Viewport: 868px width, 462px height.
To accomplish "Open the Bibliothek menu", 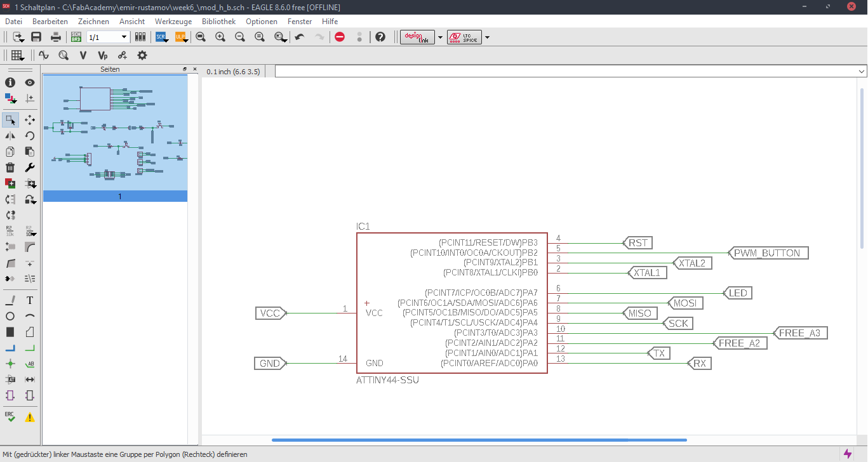I will [218, 21].
